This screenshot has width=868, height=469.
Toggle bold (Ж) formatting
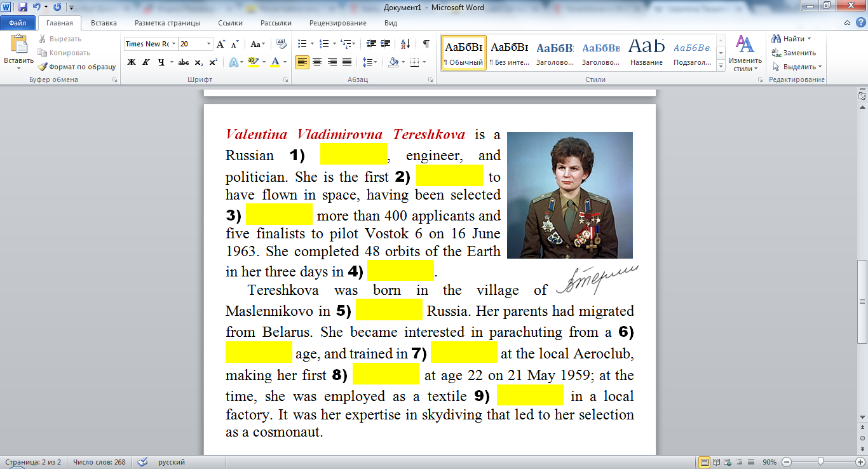click(x=132, y=62)
